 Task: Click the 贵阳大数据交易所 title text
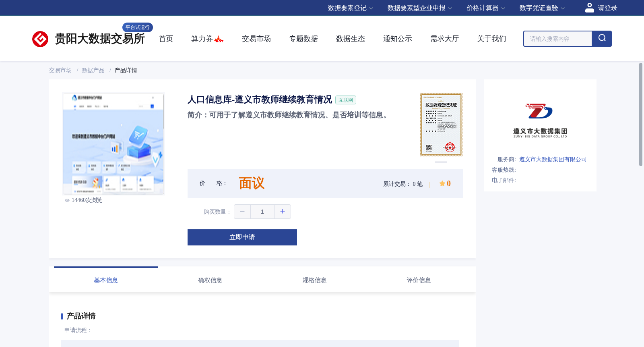[100, 39]
